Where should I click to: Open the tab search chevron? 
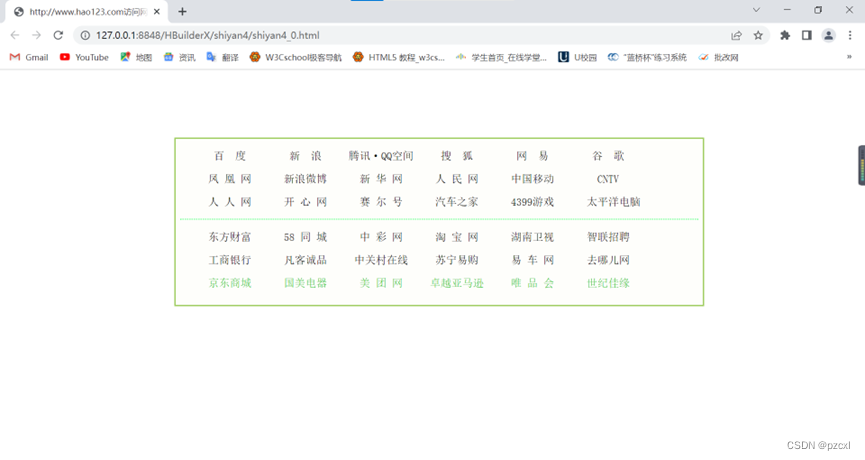coord(756,10)
